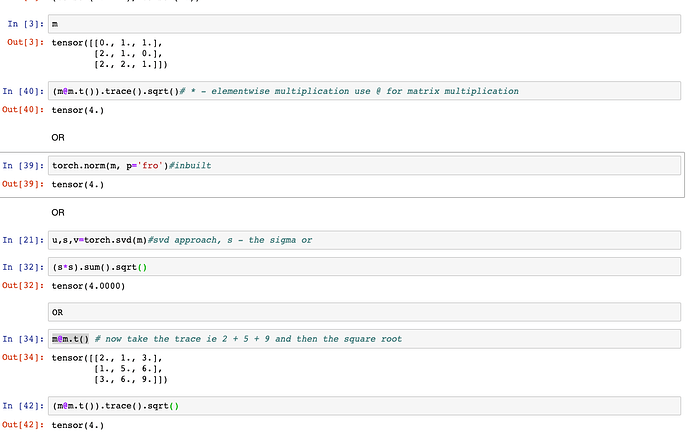Select the 'OR' text below Out[39]
690x433 pixels.
click(x=58, y=213)
